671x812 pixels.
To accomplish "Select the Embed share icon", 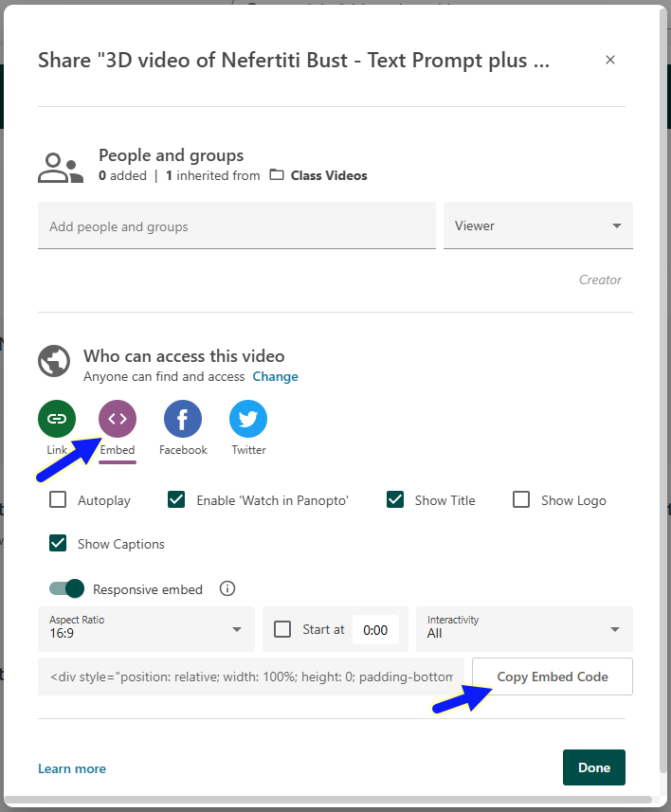I will 118,419.
